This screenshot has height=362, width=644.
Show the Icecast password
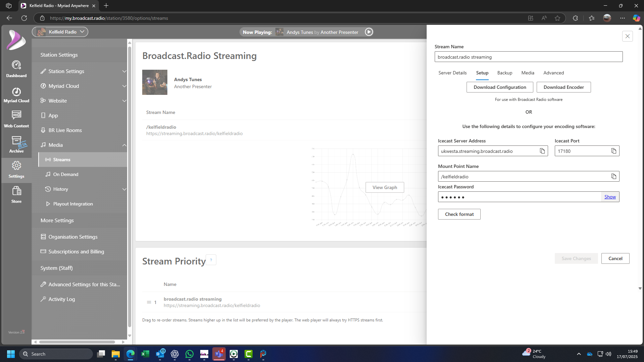(x=610, y=197)
